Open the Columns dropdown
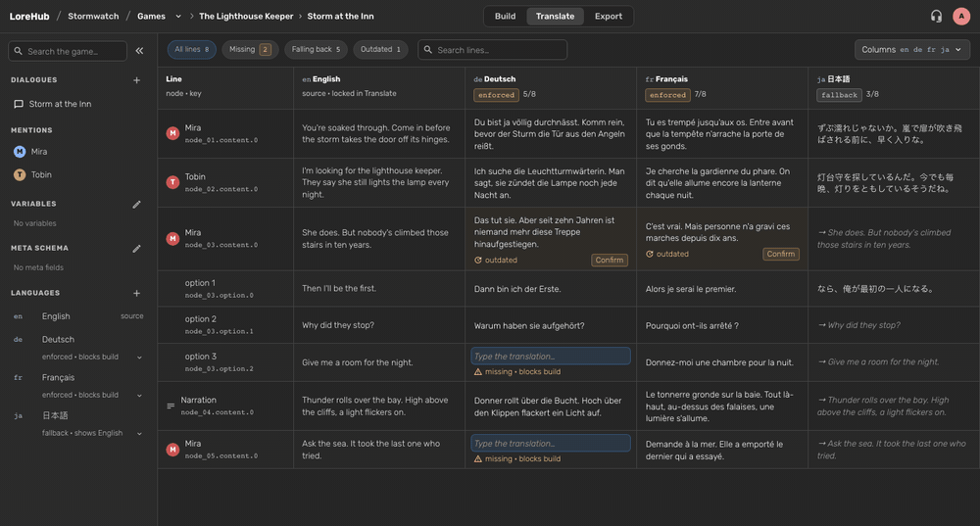Viewport: 980px width, 526px height. pos(911,49)
